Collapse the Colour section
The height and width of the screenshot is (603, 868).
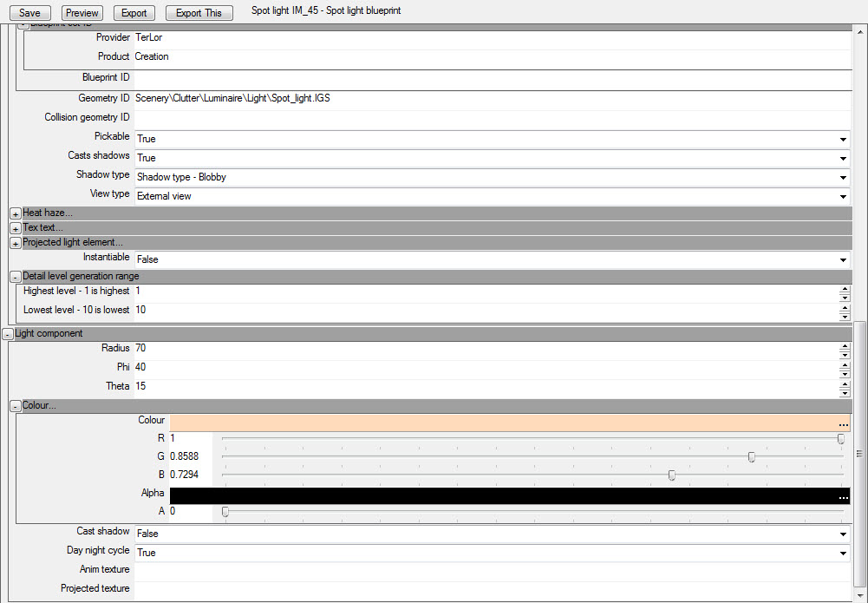coord(16,406)
